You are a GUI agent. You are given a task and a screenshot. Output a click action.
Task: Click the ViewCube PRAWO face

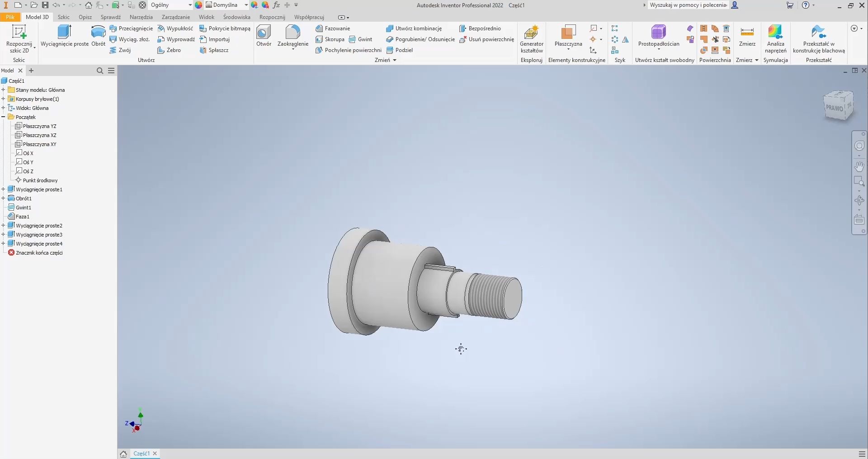point(834,108)
